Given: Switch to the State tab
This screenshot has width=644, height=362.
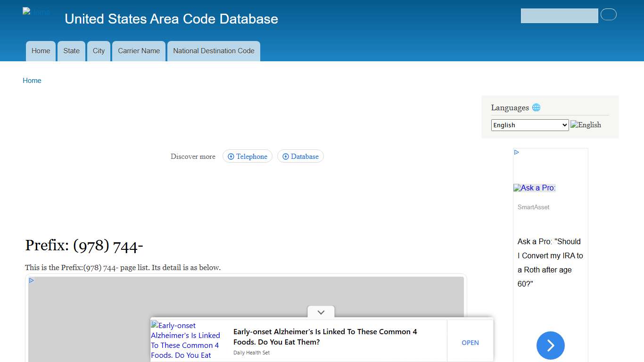Looking at the screenshot, I should pos(71,51).
